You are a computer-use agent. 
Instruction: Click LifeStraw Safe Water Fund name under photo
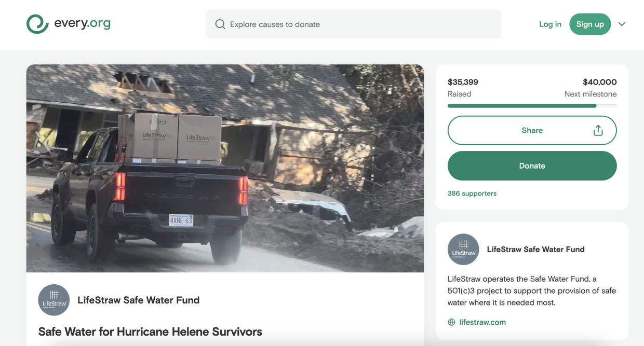point(138,300)
